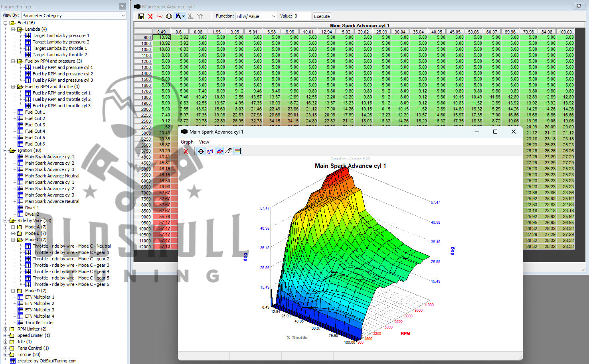Viewport: 589px width, 364px height.
Task: Expand the Torque (20) tree folder
Action: [x=6, y=354]
